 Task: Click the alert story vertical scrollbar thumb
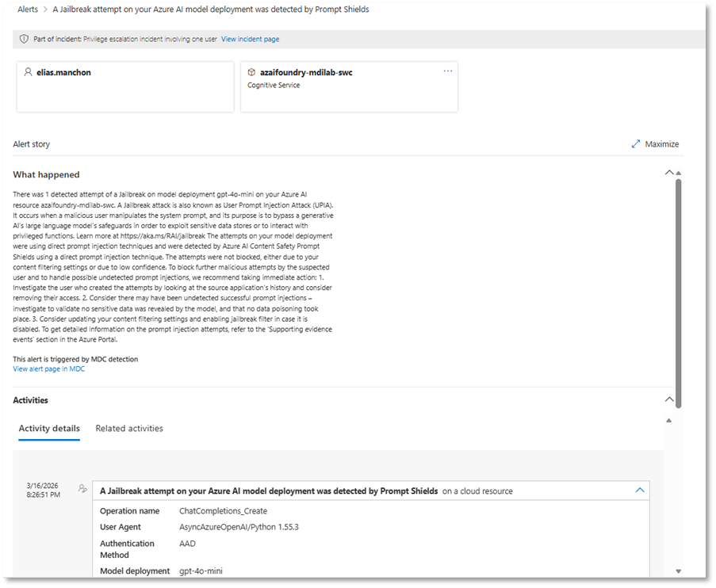click(678, 277)
